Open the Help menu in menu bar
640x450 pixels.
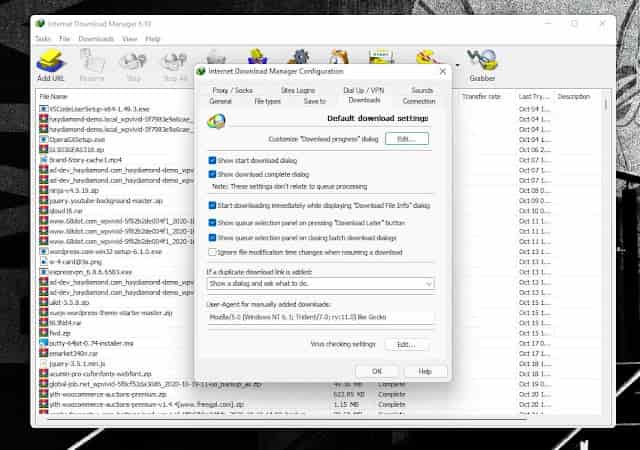(153, 39)
